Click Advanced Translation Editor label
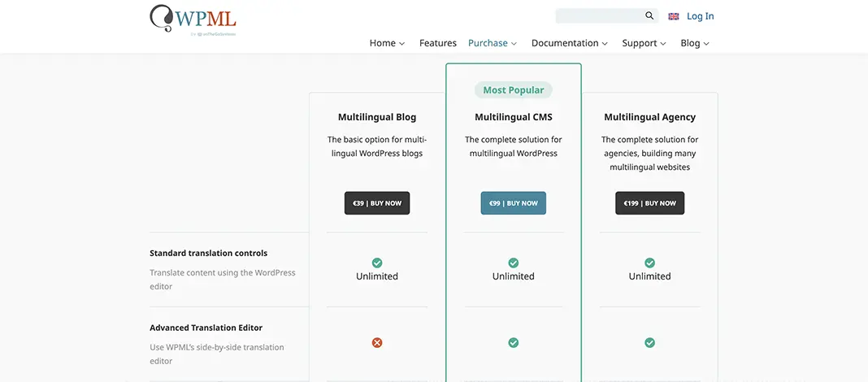 206,328
